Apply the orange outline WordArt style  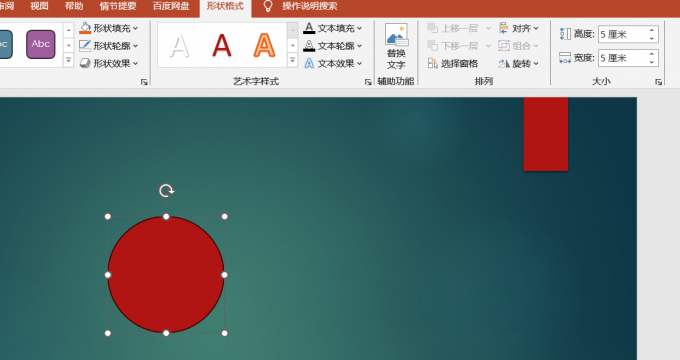[x=264, y=46]
